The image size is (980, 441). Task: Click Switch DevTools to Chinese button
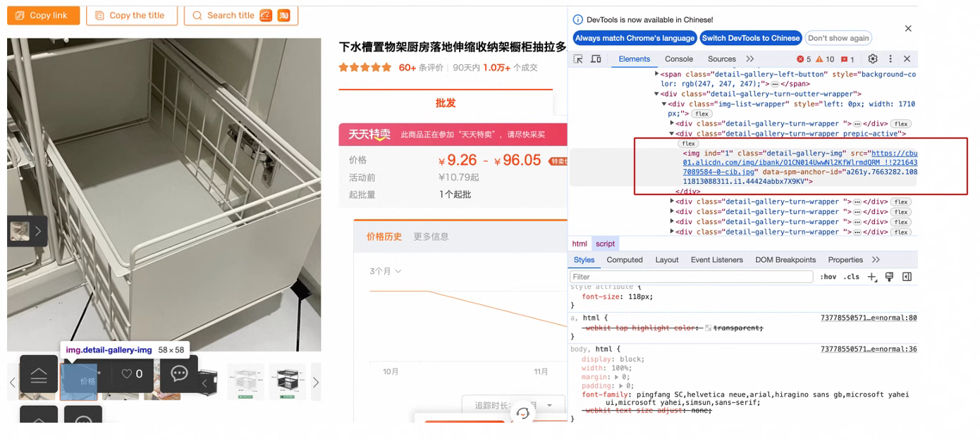[750, 38]
